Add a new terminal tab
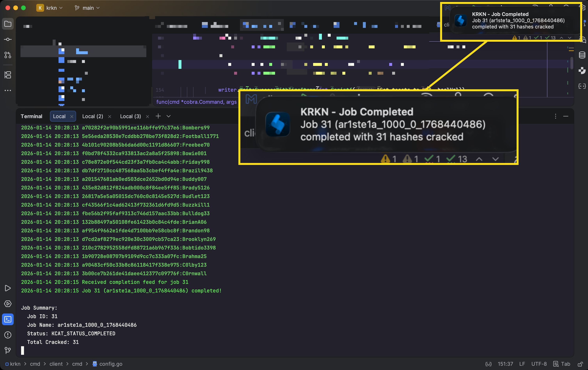This screenshot has height=370, width=588. tap(158, 116)
